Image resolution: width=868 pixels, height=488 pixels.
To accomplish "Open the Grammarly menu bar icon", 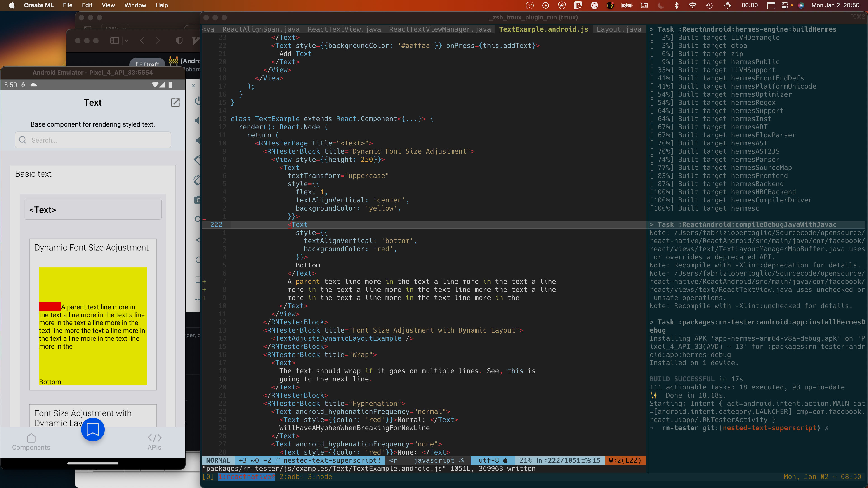I will [594, 5].
